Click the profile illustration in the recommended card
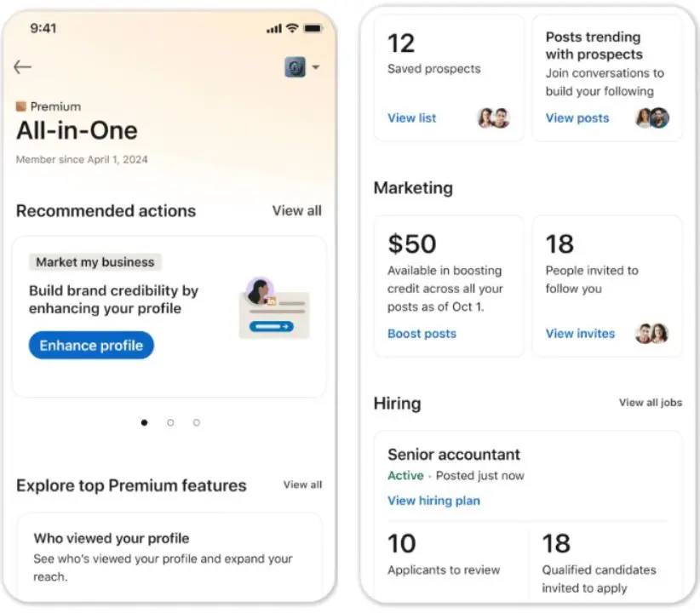This screenshot has height=613, width=700. point(273,308)
